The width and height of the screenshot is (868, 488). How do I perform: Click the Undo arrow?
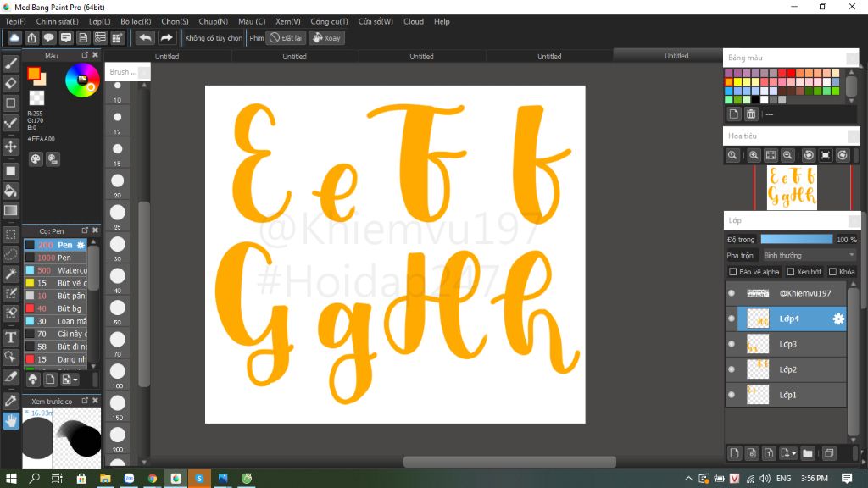click(x=145, y=37)
